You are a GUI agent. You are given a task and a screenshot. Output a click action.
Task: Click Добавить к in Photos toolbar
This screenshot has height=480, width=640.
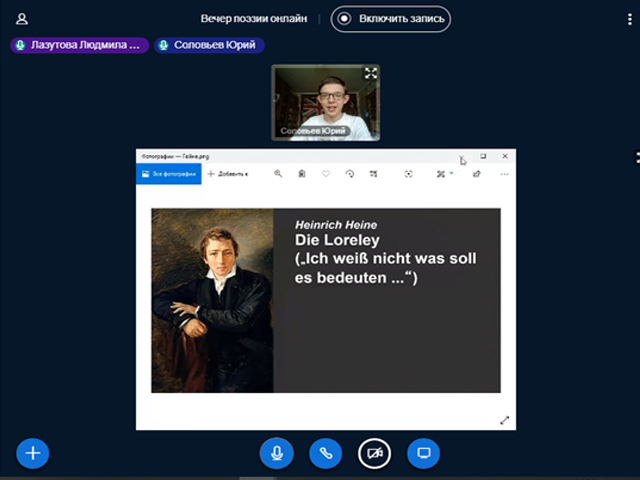pyautogui.click(x=228, y=174)
